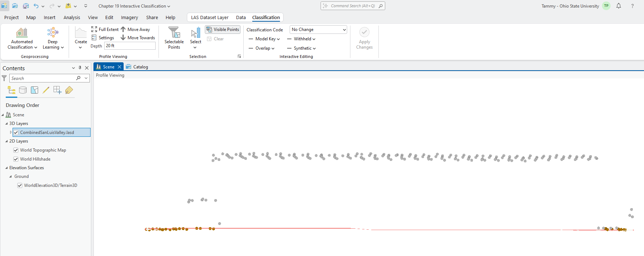
Task: Toggle World Topographic Map visibility
Action: (16, 150)
